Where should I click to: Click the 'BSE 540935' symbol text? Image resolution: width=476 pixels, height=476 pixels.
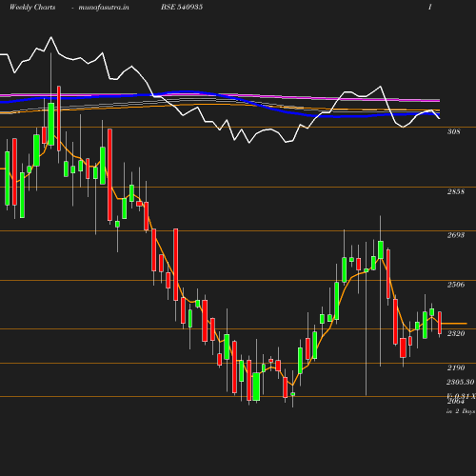click(x=182, y=7)
